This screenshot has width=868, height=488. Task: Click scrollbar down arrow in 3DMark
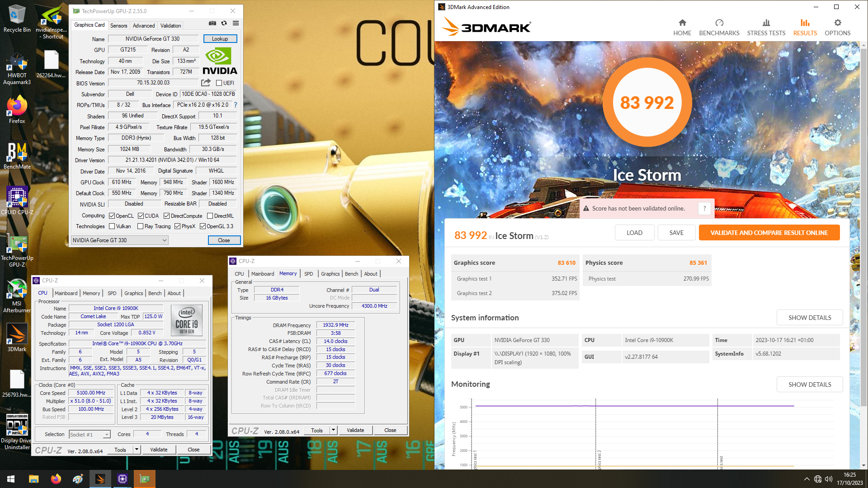click(863, 465)
